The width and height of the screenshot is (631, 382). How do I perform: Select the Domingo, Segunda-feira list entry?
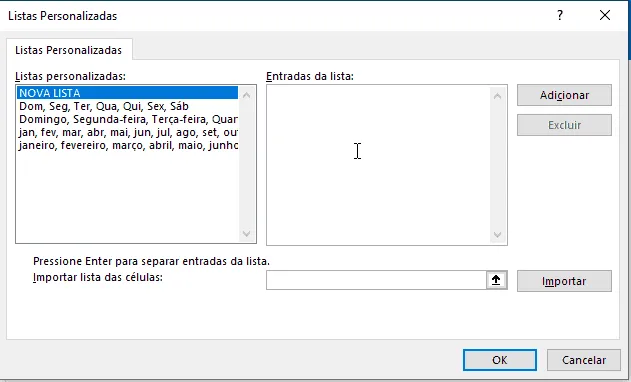pos(128,119)
